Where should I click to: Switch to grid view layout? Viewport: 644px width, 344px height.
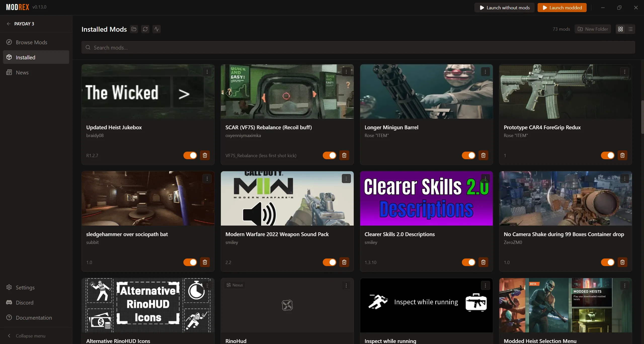(x=621, y=29)
